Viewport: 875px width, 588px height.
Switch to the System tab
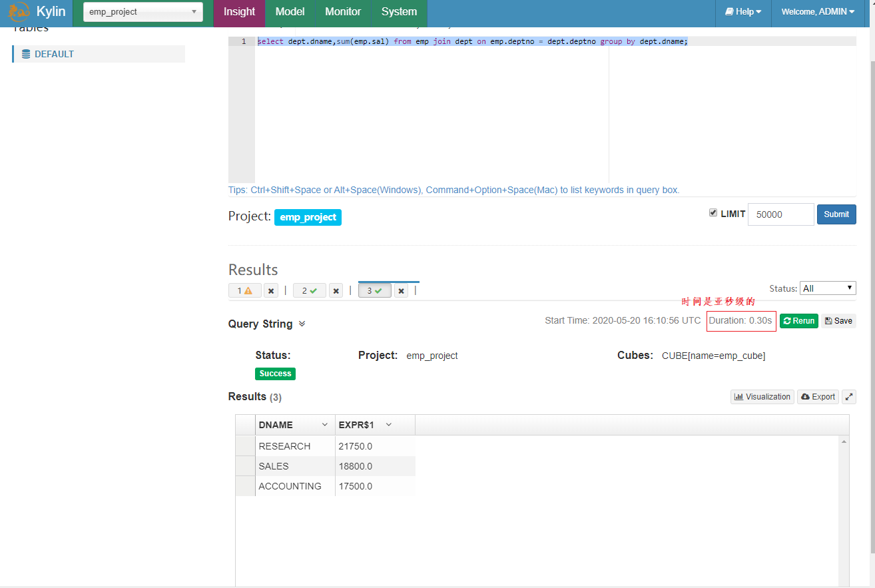pos(400,12)
